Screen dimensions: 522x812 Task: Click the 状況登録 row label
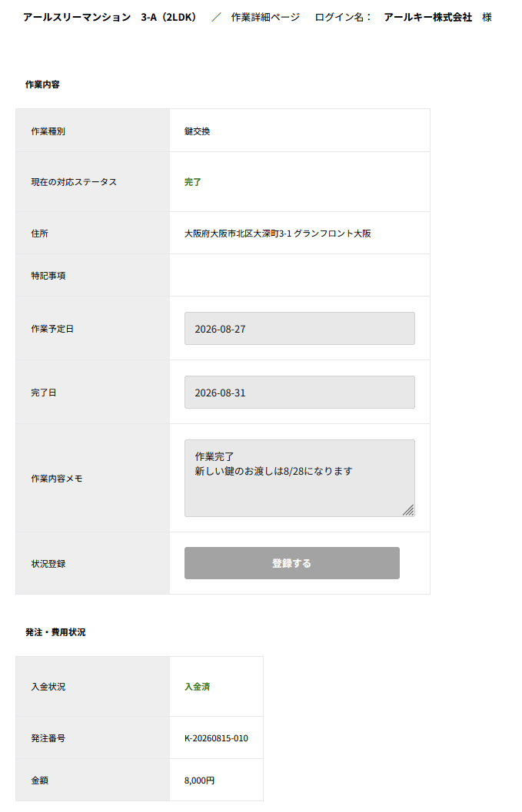48,563
